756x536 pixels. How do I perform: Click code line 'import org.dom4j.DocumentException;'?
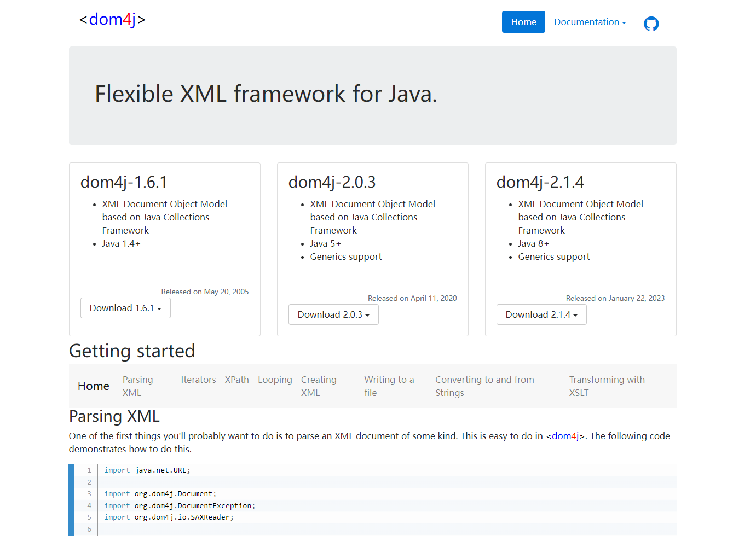(x=180, y=506)
